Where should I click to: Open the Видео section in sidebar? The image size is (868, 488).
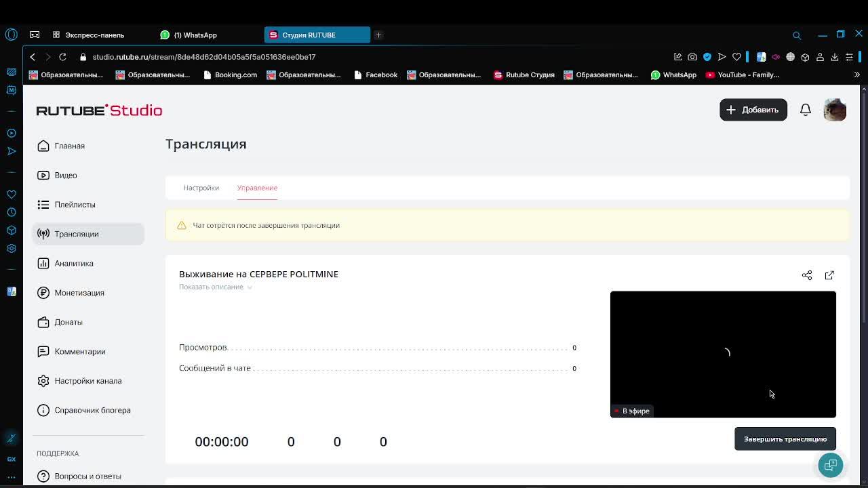tap(58, 175)
